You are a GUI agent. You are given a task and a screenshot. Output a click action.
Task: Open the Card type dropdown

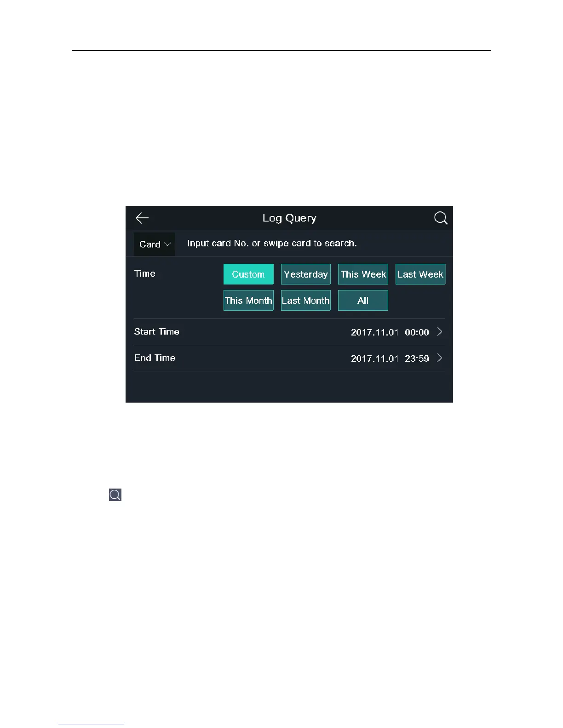pyautogui.click(x=155, y=244)
